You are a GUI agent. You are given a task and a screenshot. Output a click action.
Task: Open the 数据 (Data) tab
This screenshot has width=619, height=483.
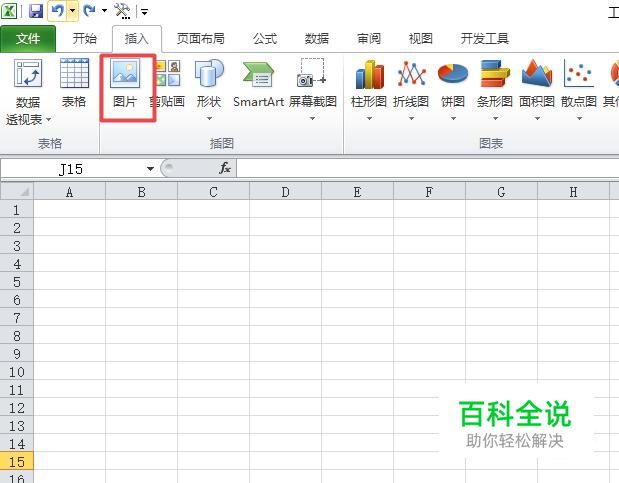pos(317,39)
